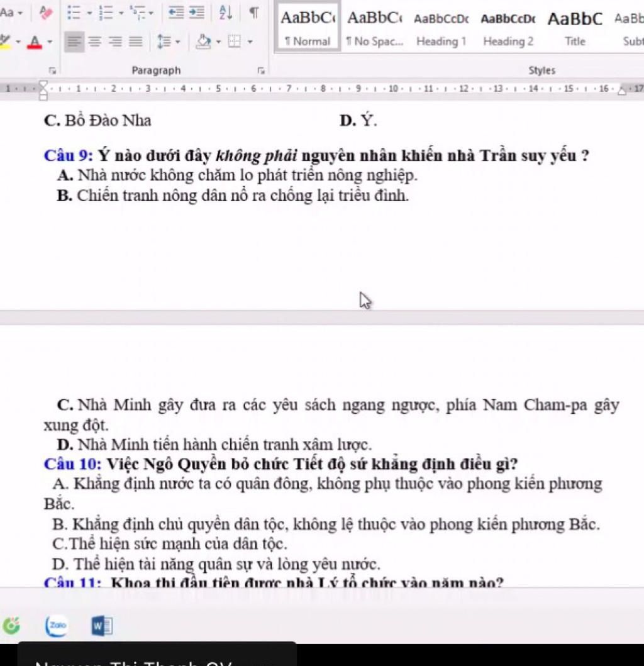Toggle Show/Hide paragraph marks
The image size is (644, 666).
[253, 13]
